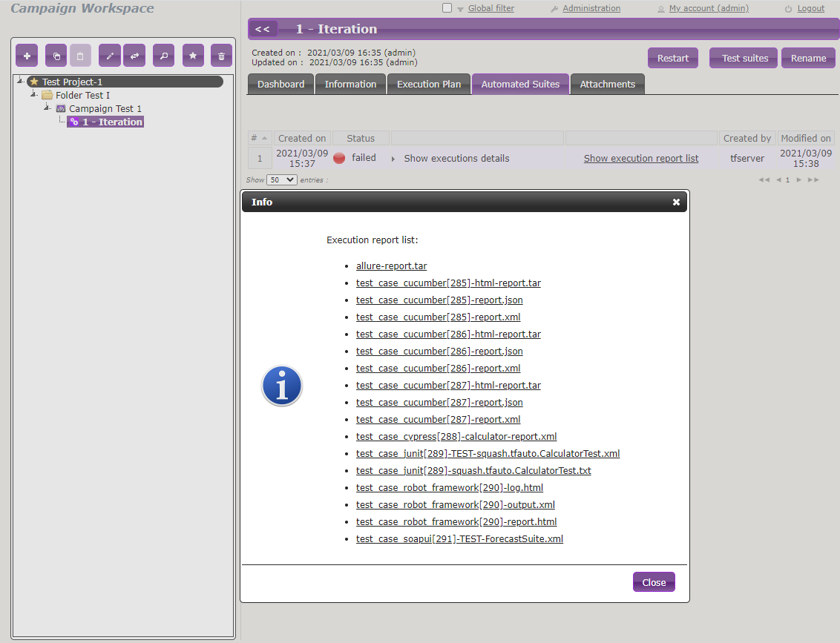
Task: Download allure-report.tar
Action: click(391, 266)
